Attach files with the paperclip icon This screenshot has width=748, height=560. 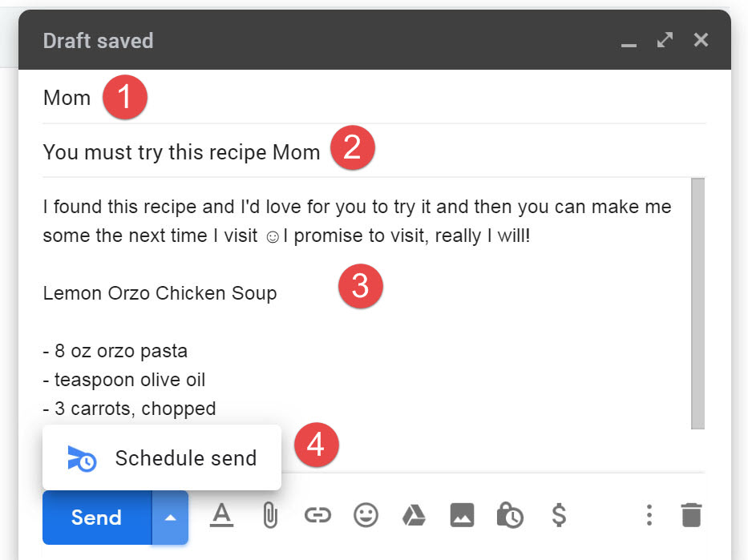click(x=270, y=516)
